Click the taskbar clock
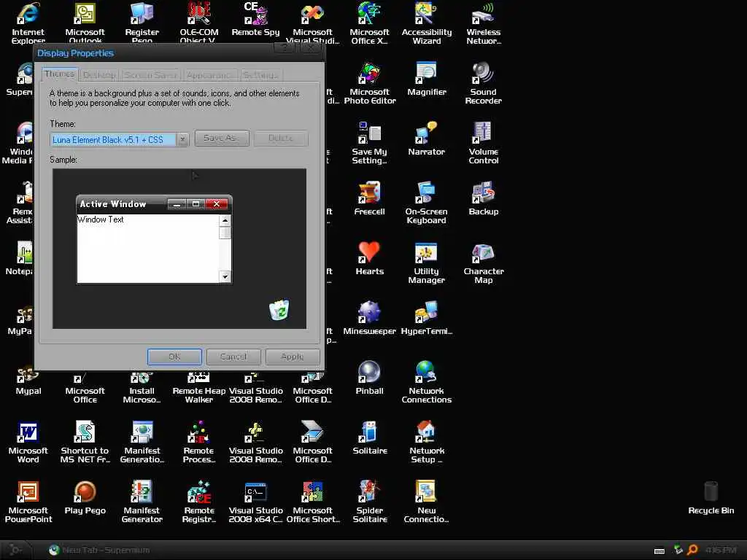This screenshot has width=747, height=560. (x=720, y=550)
